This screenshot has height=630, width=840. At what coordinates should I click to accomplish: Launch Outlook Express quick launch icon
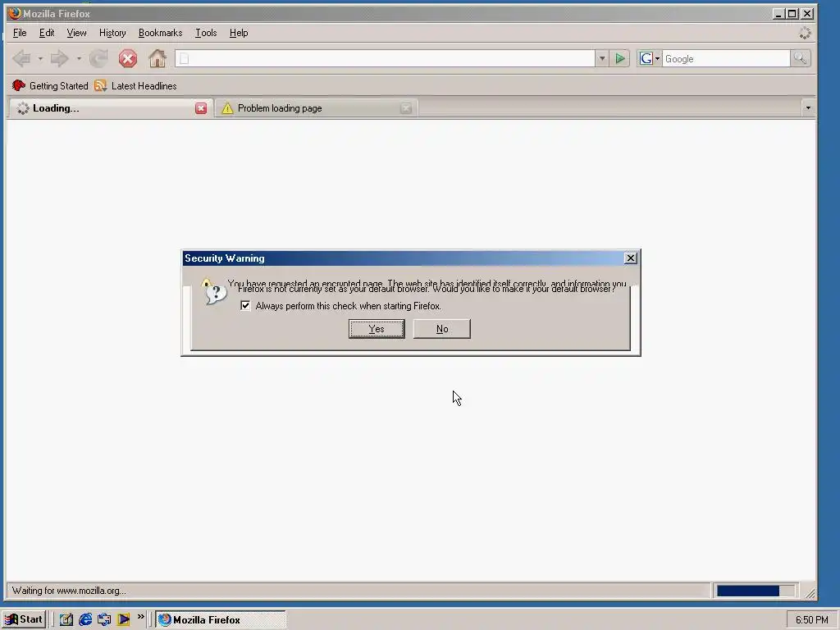(x=104, y=619)
